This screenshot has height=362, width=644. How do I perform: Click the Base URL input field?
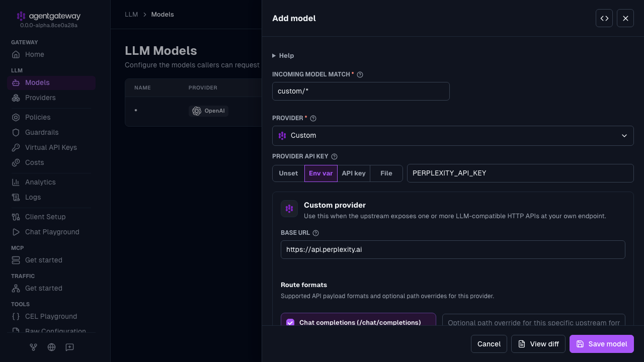click(x=453, y=249)
